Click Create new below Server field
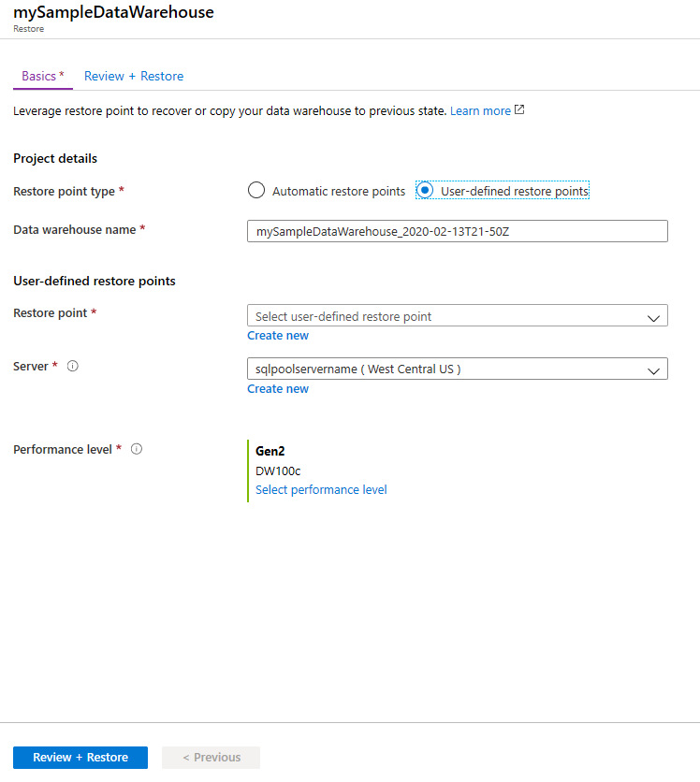Image resolution: width=700 pixels, height=782 pixels. point(277,388)
